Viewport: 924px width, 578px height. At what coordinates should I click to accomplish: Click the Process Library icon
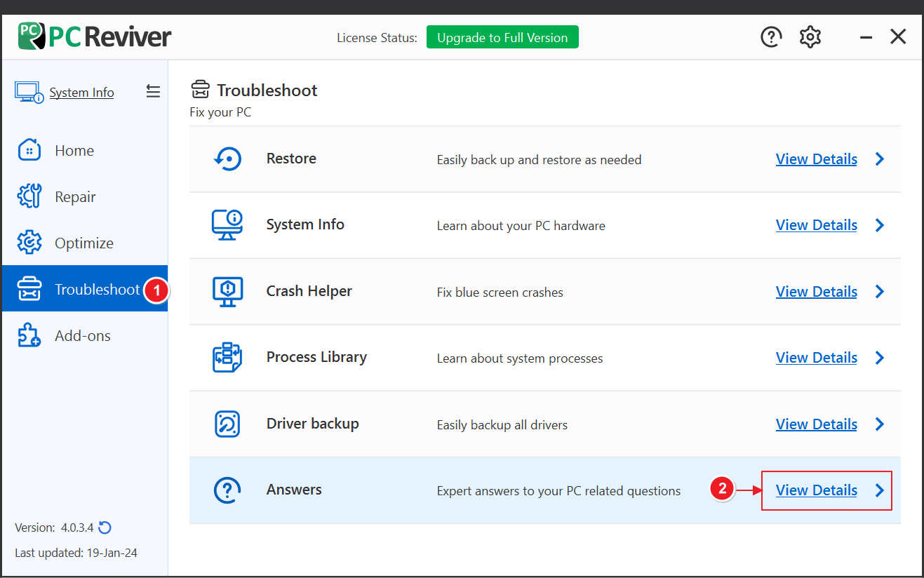click(x=227, y=358)
